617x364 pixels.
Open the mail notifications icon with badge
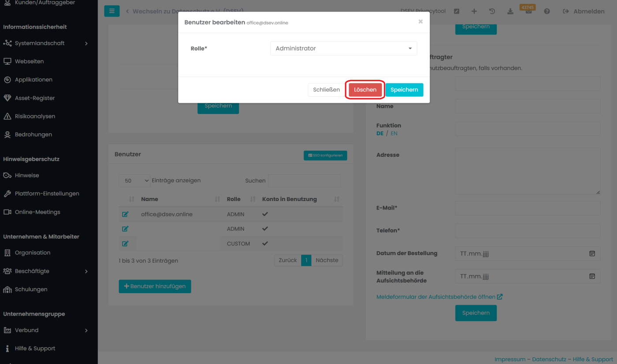tap(528, 11)
